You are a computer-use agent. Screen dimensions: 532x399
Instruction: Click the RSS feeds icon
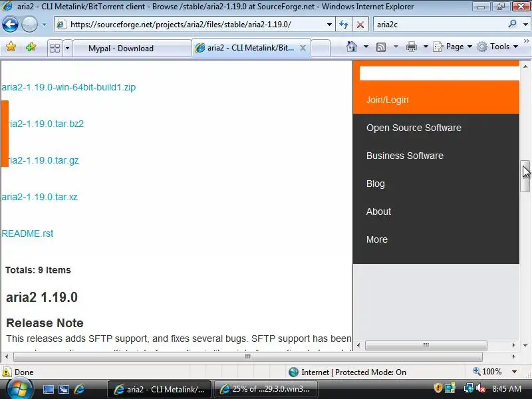(381, 47)
